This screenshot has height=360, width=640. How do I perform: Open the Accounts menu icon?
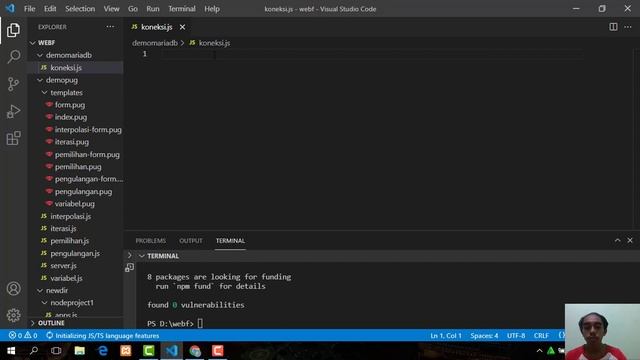(x=13, y=289)
